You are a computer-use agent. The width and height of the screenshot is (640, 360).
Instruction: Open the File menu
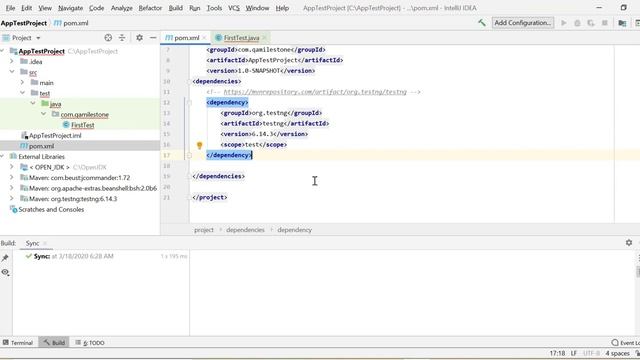(x=10, y=8)
